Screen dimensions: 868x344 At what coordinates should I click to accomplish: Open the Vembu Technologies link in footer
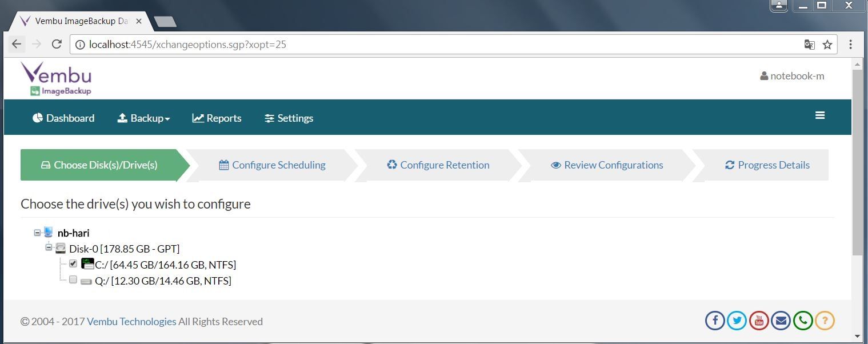131,321
